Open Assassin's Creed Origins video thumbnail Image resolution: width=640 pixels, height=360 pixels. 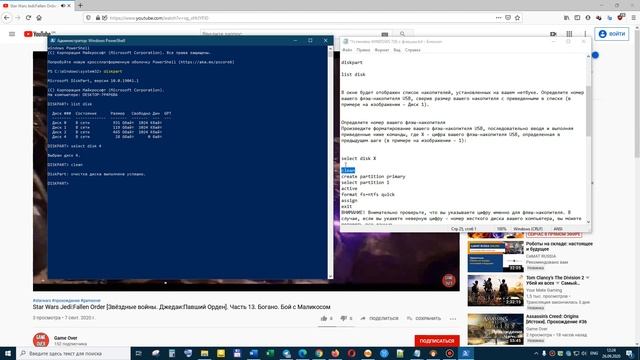click(496, 329)
